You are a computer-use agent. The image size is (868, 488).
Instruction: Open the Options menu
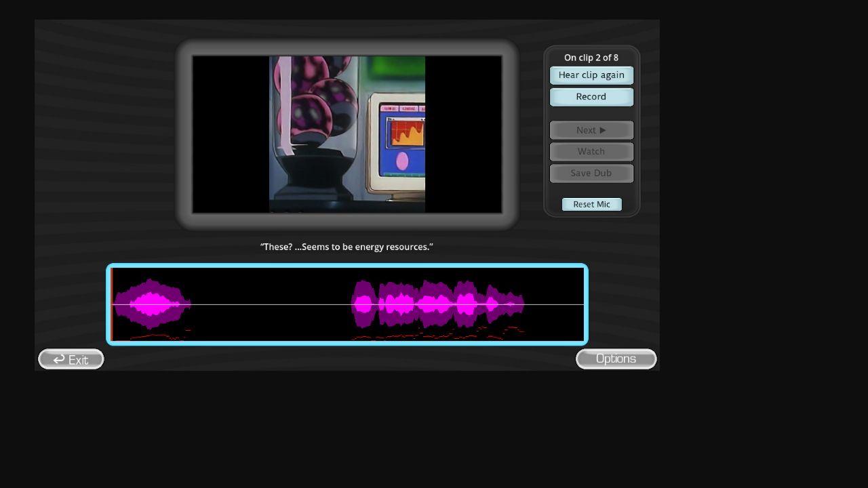[616, 359]
